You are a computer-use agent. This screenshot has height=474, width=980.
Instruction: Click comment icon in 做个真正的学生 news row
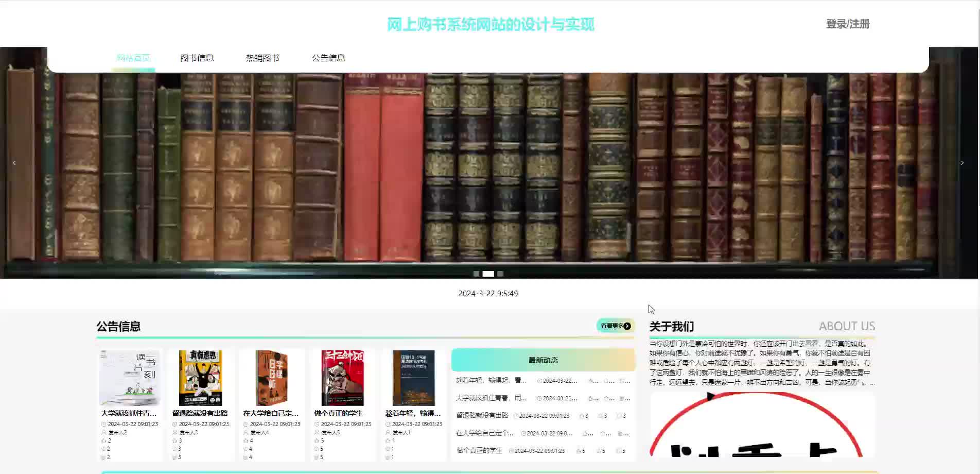pyautogui.click(x=618, y=451)
